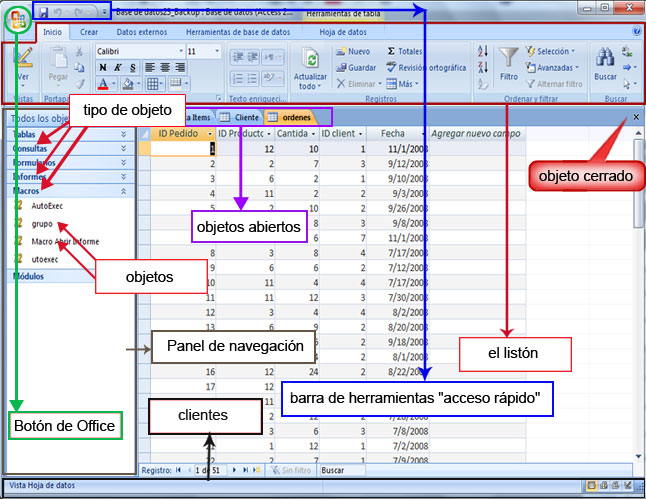Screen dimensions: 646x499
Task: Click the round Office button
Action: [17, 22]
